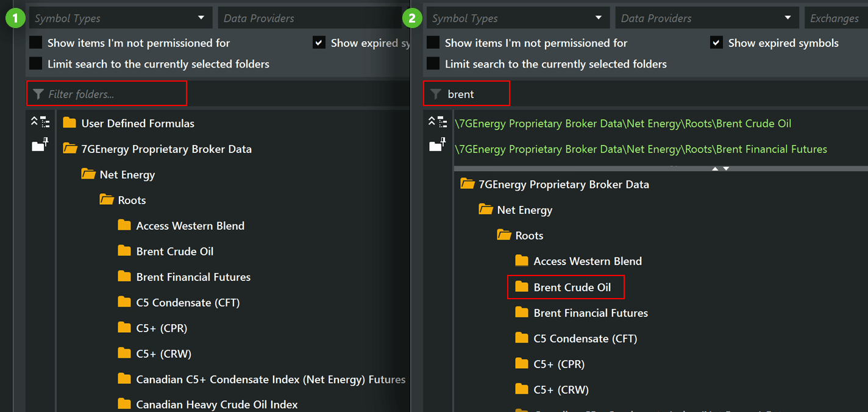The height and width of the screenshot is (412, 868).
Task: Click pinned folder icon in right panel
Action: tap(438, 145)
